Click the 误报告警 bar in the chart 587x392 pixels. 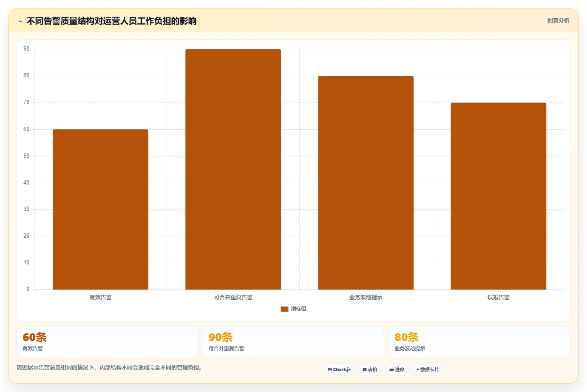click(x=498, y=196)
